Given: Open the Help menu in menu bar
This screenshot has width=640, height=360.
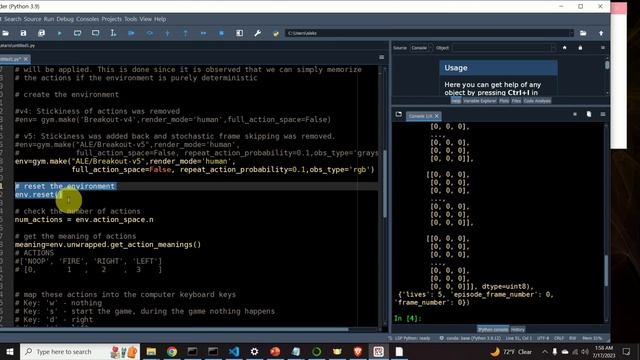Looking at the screenshot, I should [160, 19].
